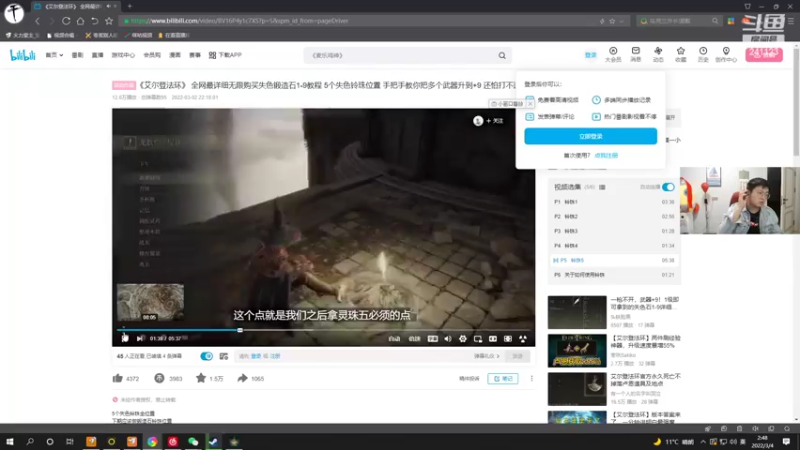Open the 大会员 icon in header
The image size is (800, 450).
613,54
